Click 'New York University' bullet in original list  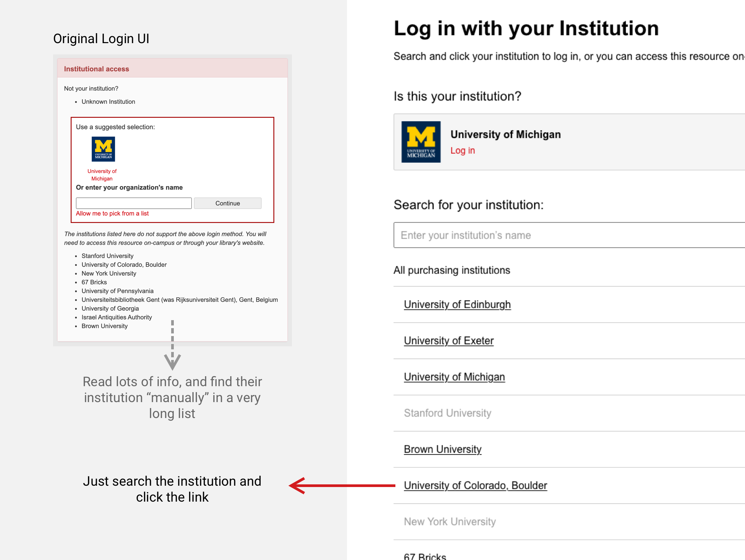click(x=109, y=273)
